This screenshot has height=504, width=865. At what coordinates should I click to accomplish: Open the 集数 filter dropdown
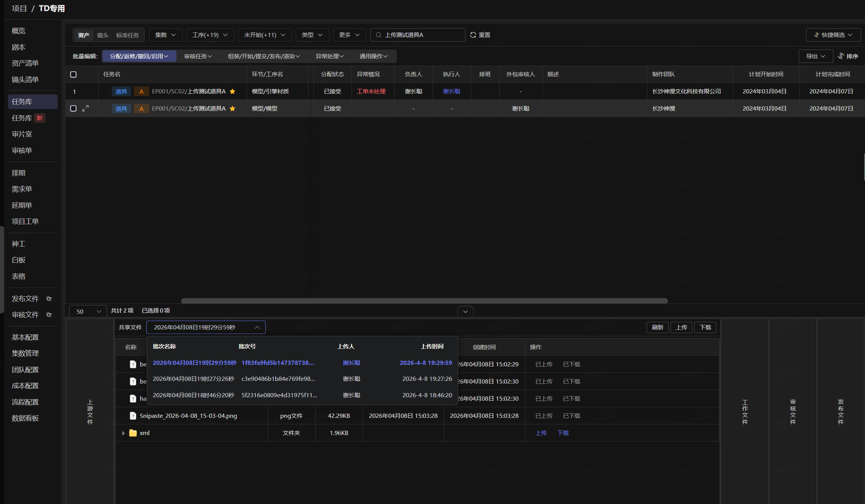coord(165,35)
